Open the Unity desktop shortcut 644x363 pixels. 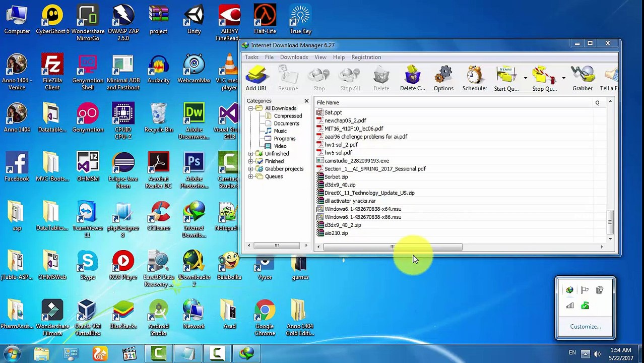click(194, 19)
